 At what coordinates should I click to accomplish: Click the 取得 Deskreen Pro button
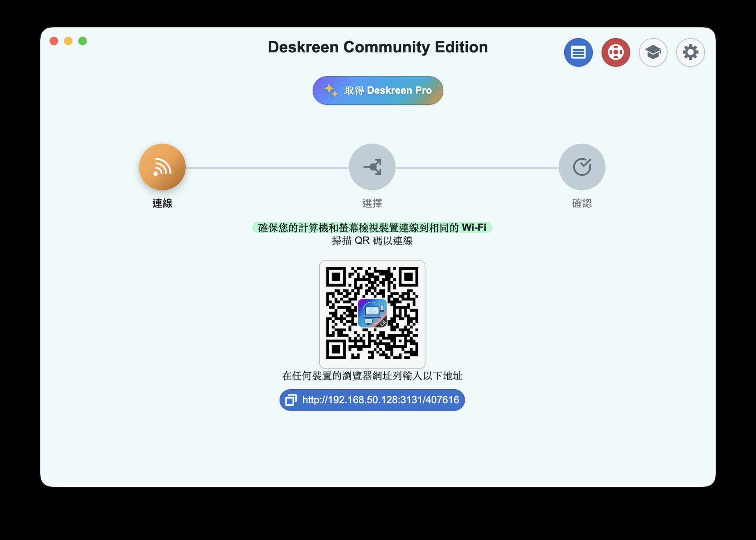[378, 91]
